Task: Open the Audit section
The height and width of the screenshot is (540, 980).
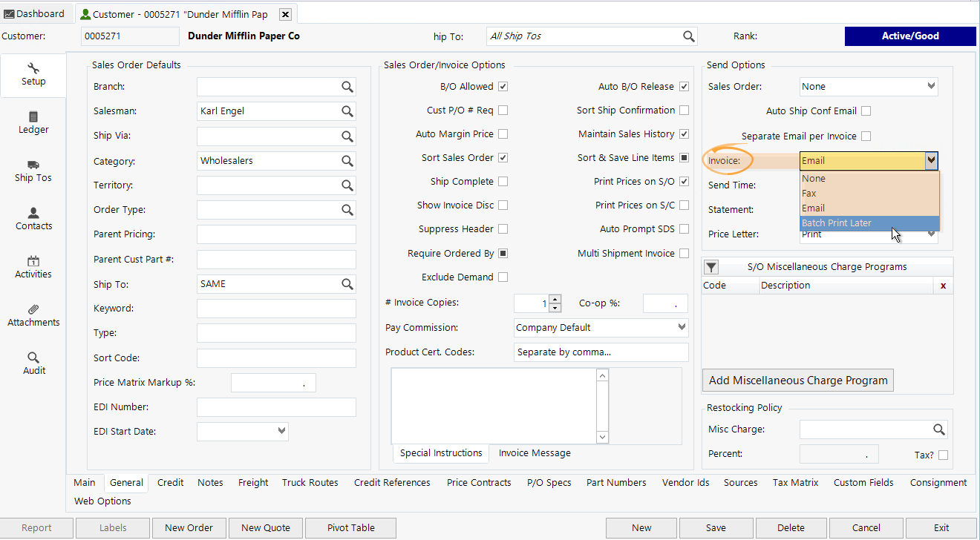Action: pyautogui.click(x=33, y=363)
